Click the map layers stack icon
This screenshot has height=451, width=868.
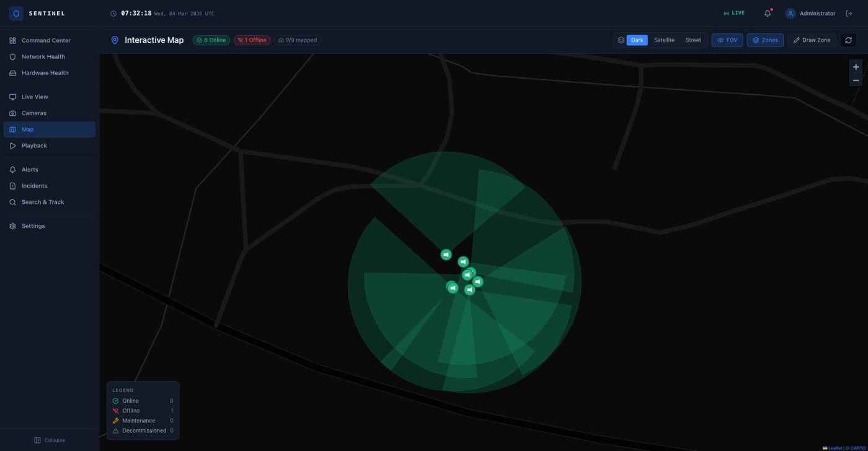point(621,40)
